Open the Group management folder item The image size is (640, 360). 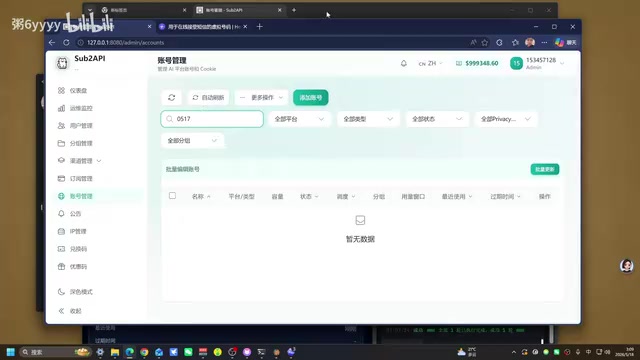(76, 143)
